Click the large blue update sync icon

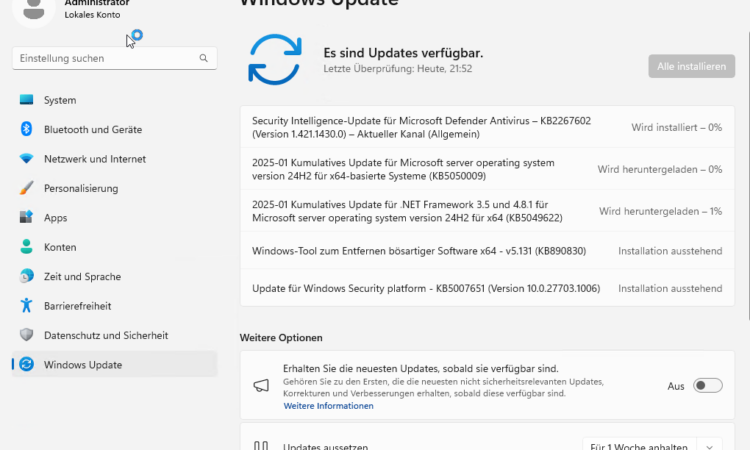click(x=275, y=59)
